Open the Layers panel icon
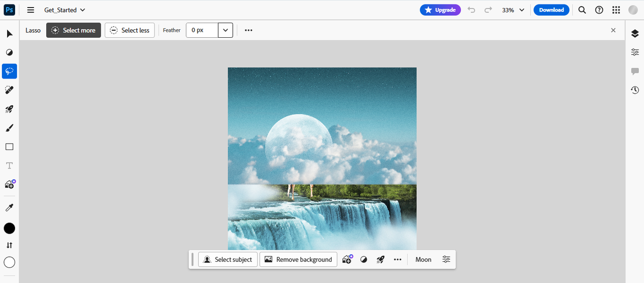 coord(635,34)
